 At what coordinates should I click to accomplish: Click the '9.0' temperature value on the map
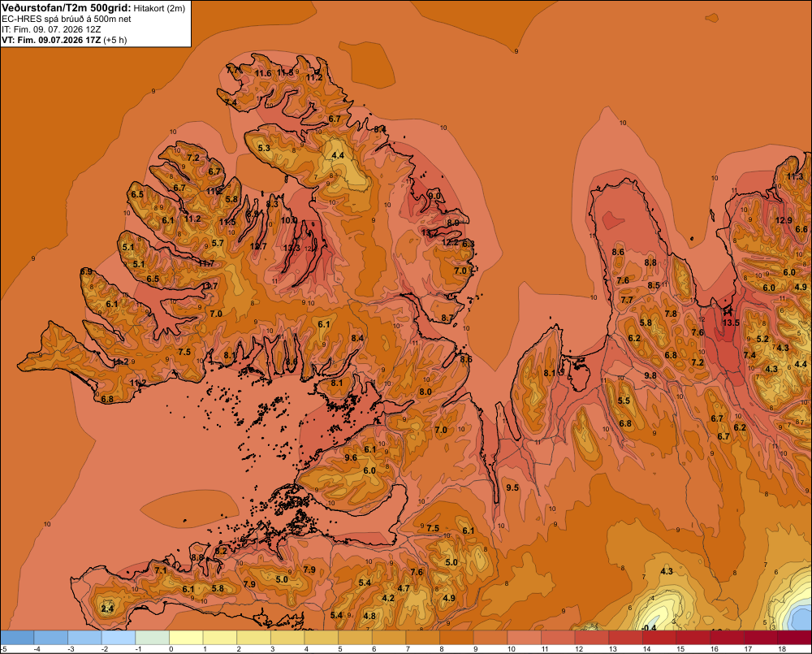(435, 196)
